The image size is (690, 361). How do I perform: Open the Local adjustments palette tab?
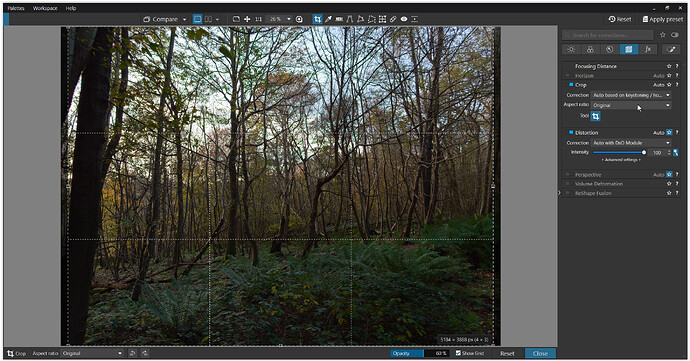(x=671, y=49)
